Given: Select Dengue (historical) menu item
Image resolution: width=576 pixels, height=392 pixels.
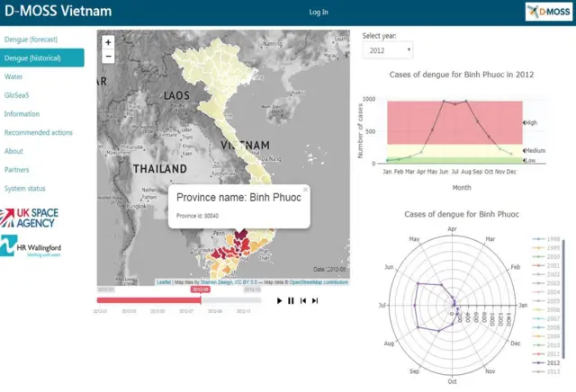Looking at the screenshot, I should click(42, 58).
